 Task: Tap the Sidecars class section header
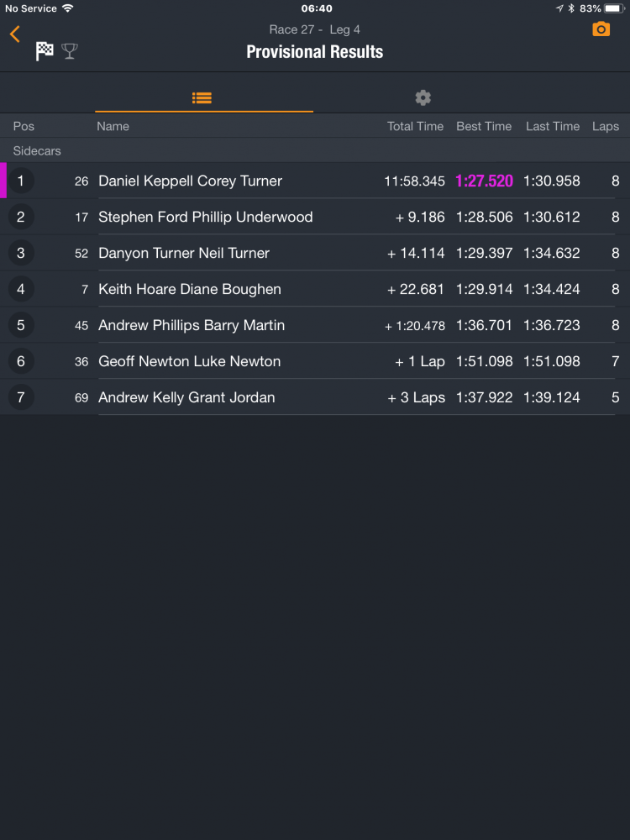tap(37, 151)
